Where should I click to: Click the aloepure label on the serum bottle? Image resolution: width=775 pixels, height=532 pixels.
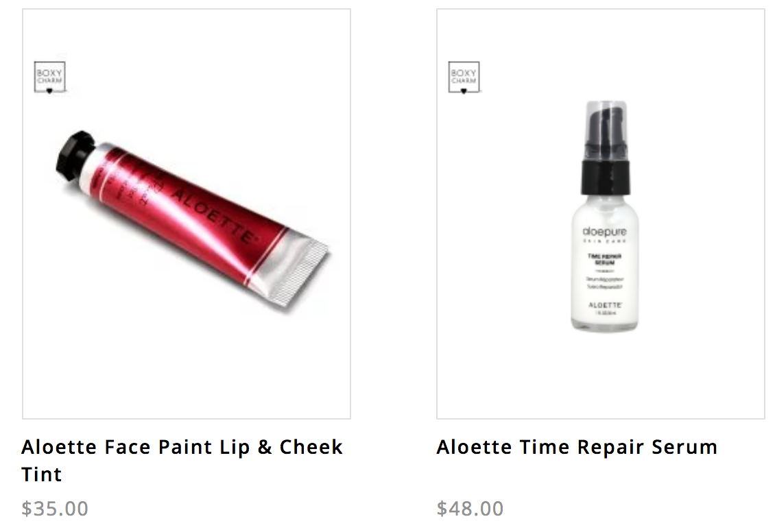pos(604,231)
